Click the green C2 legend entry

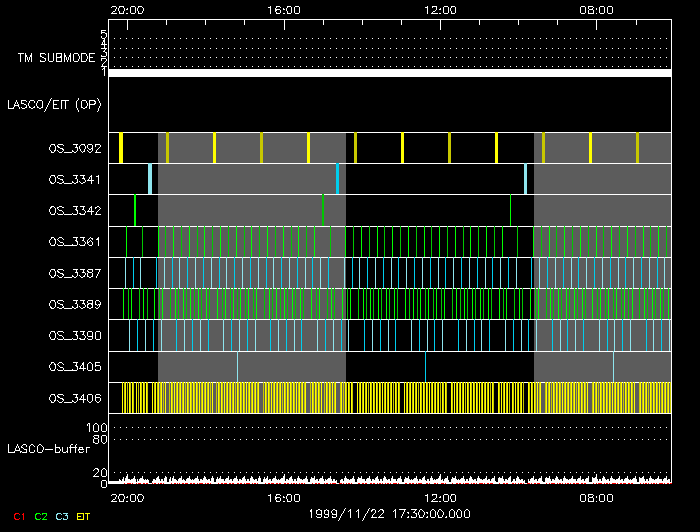point(41,516)
